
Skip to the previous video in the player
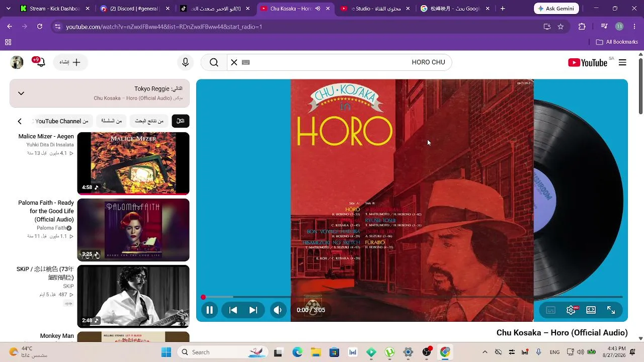[x=233, y=310]
